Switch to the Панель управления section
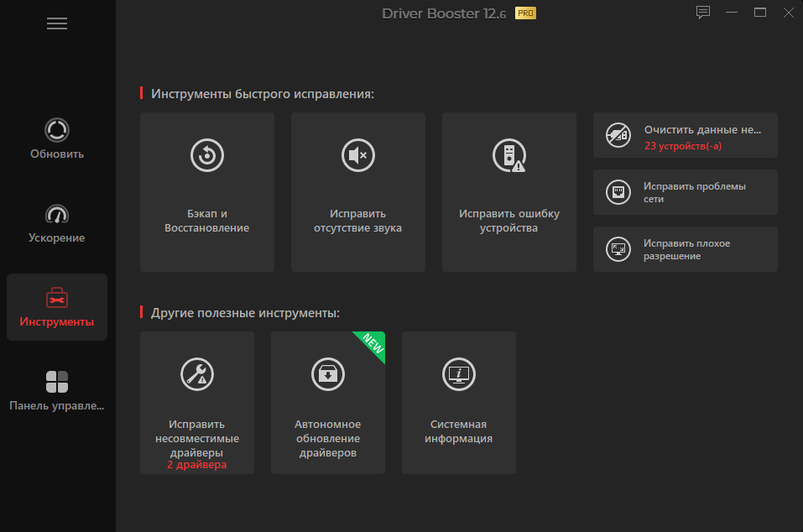The width and height of the screenshot is (803, 532). (x=56, y=382)
